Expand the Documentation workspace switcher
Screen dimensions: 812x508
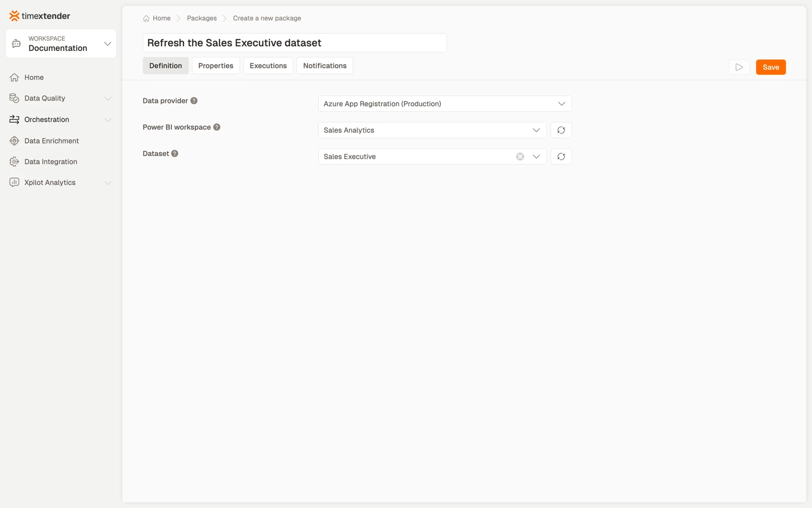point(61,44)
